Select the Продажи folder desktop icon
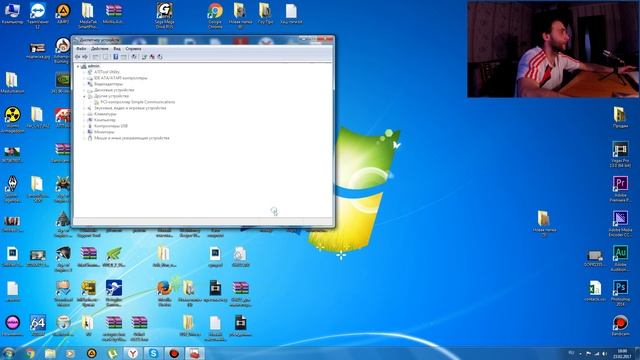640x360 pixels. [620, 118]
